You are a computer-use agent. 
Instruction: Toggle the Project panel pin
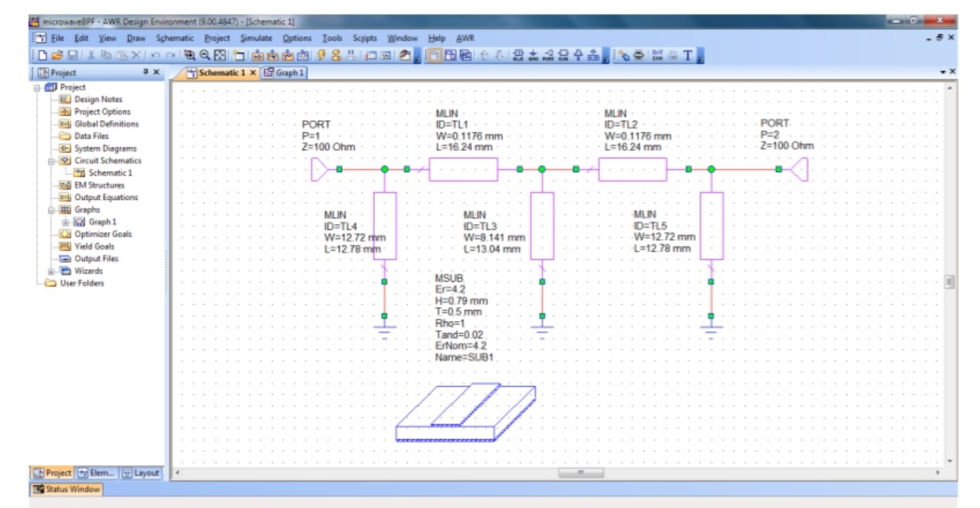coord(146,72)
